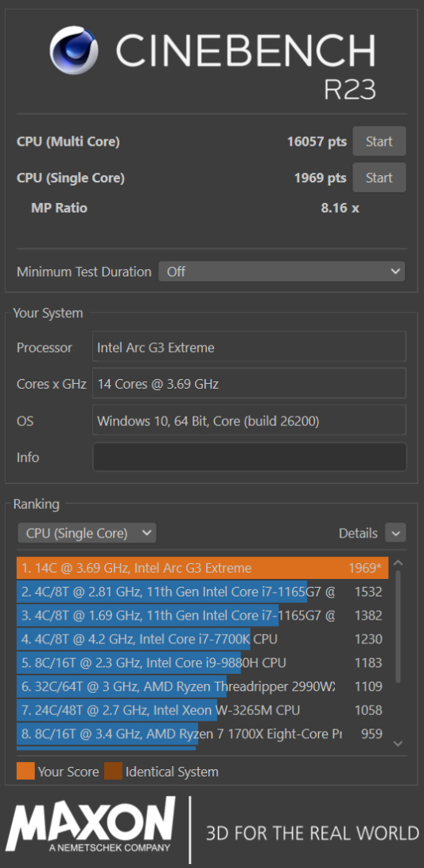424x868 pixels.
Task: Click the scroll down arrow in ranking list
Action: pyautogui.click(x=398, y=743)
